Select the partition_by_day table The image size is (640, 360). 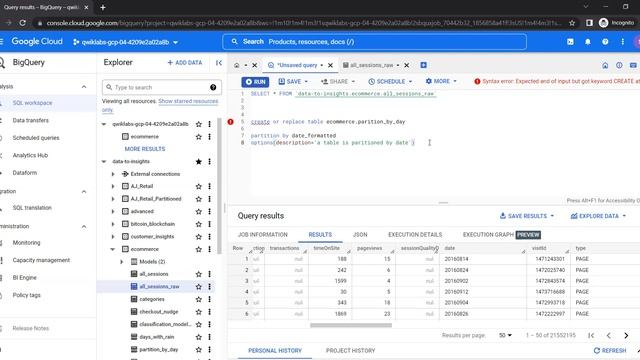point(159,349)
